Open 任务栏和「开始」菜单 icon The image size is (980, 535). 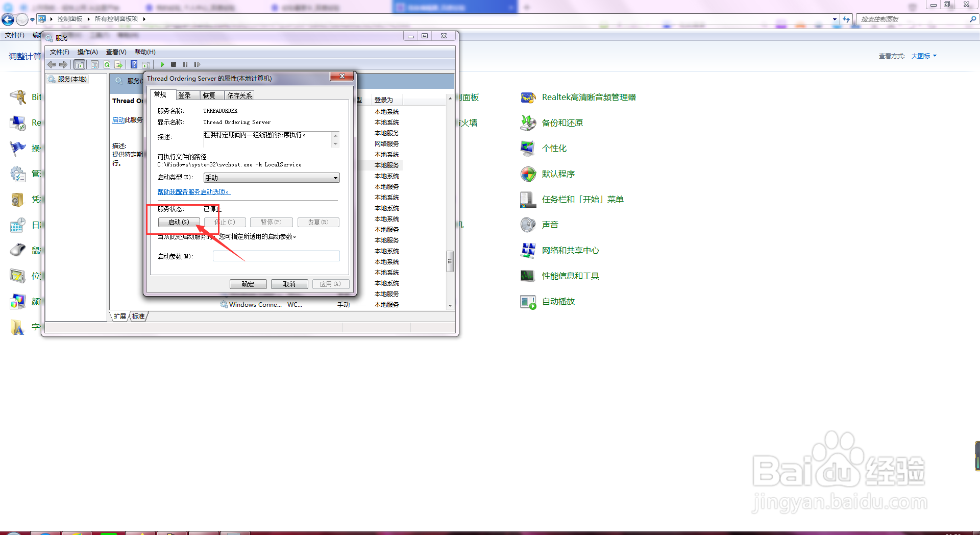tap(528, 200)
